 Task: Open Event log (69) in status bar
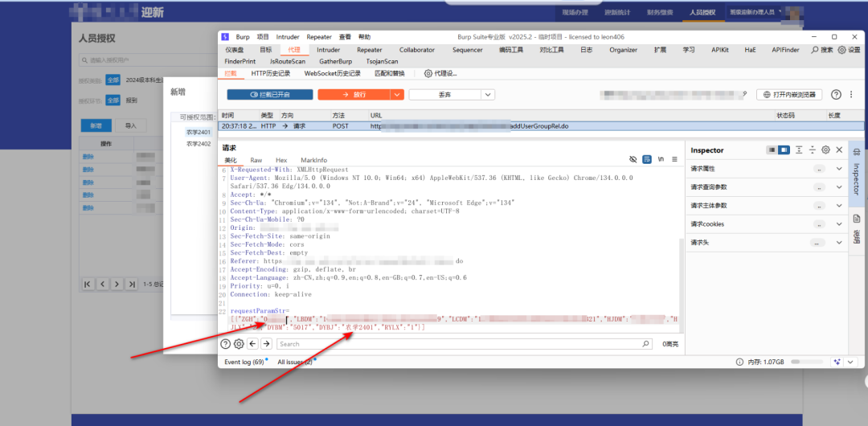[244, 362]
